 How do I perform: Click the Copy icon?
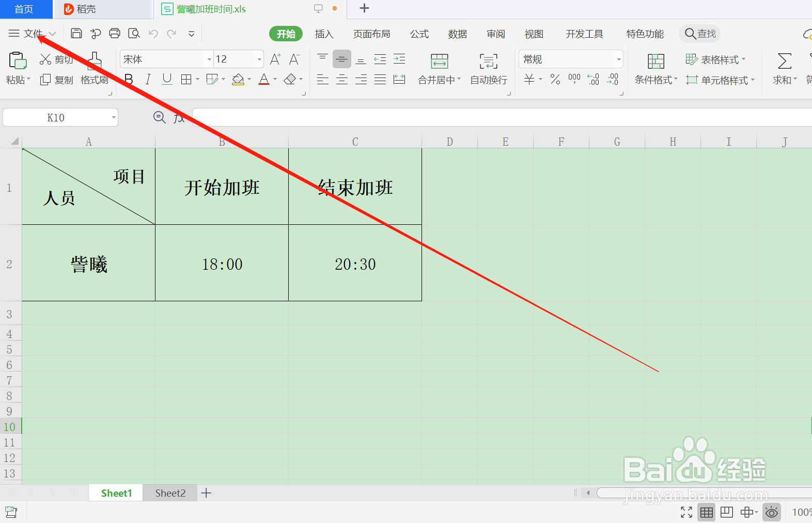pyautogui.click(x=45, y=80)
